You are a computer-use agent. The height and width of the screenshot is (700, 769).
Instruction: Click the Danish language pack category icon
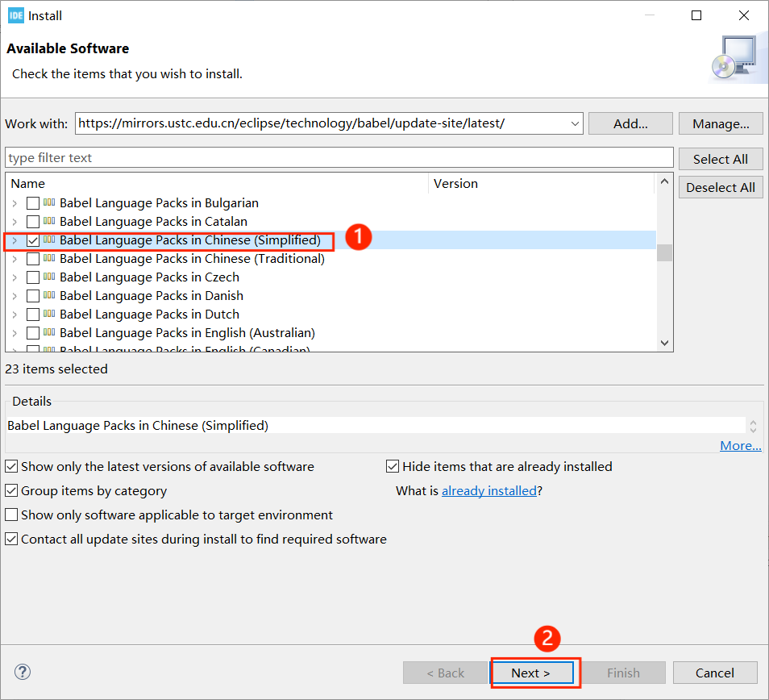pyautogui.click(x=49, y=295)
